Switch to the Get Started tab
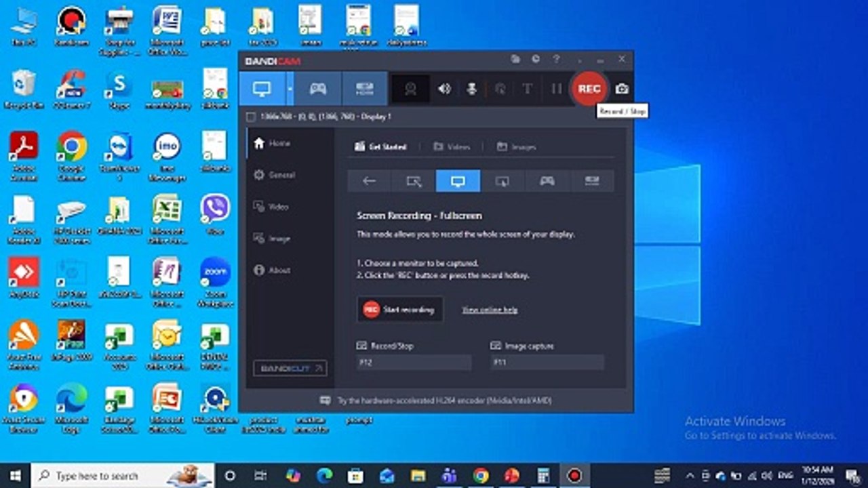Image resolution: width=868 pixels, height=488 pixels. [380, 146]
